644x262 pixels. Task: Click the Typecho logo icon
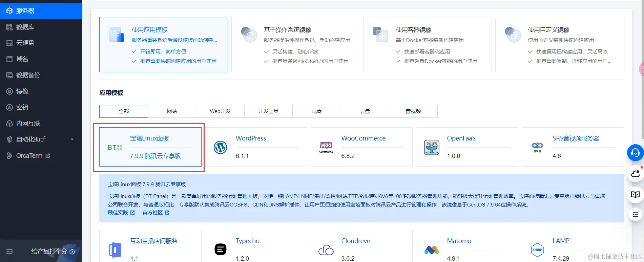pos(221,249)
